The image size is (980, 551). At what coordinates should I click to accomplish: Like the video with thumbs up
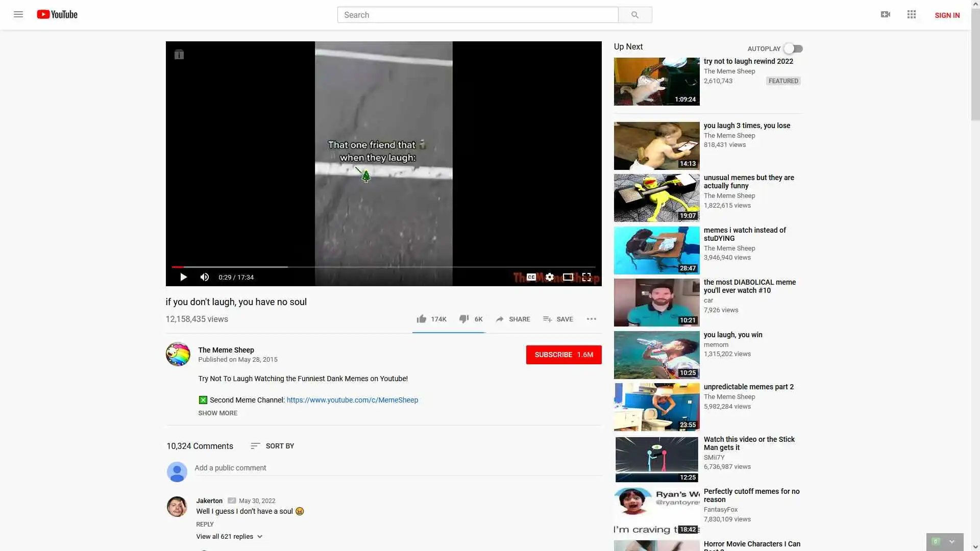pyautogui.click(x=421, y=319)
